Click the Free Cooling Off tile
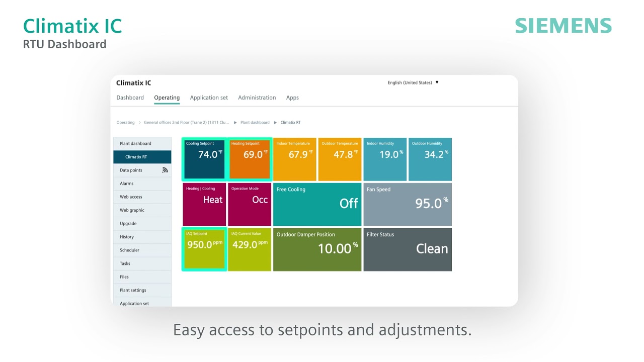The height and width of the screenshot is (362, 644). 317,205
